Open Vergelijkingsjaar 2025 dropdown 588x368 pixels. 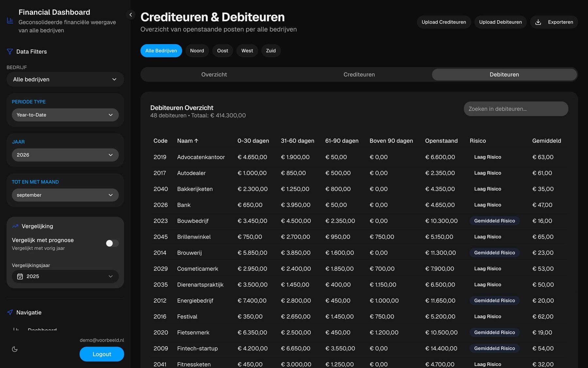65,276
